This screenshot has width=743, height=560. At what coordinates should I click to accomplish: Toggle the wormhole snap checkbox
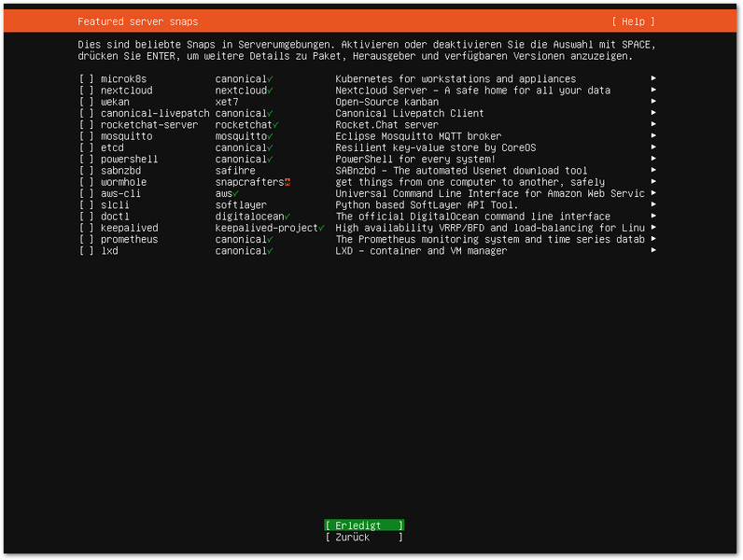pyautogui.click(x=87, y=182)
